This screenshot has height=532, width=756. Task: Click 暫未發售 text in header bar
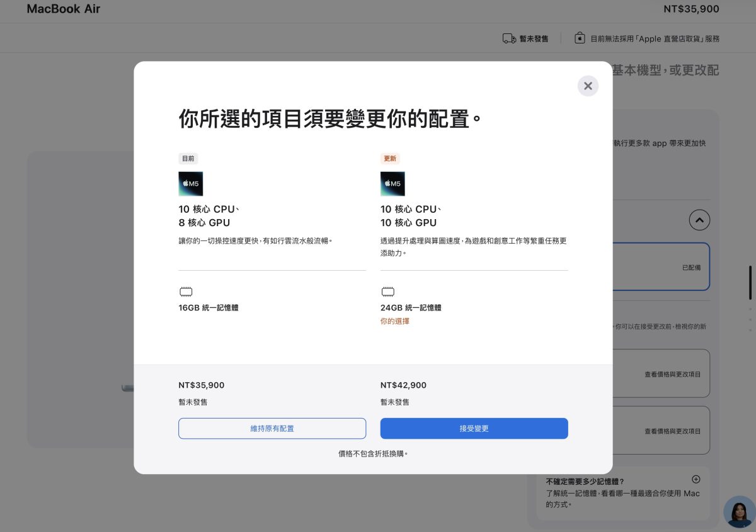click(534, 38)
